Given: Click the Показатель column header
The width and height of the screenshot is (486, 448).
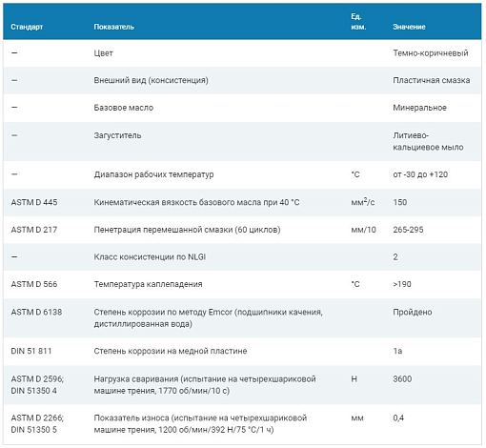Looking at the screenshot, I should point(113,27).
